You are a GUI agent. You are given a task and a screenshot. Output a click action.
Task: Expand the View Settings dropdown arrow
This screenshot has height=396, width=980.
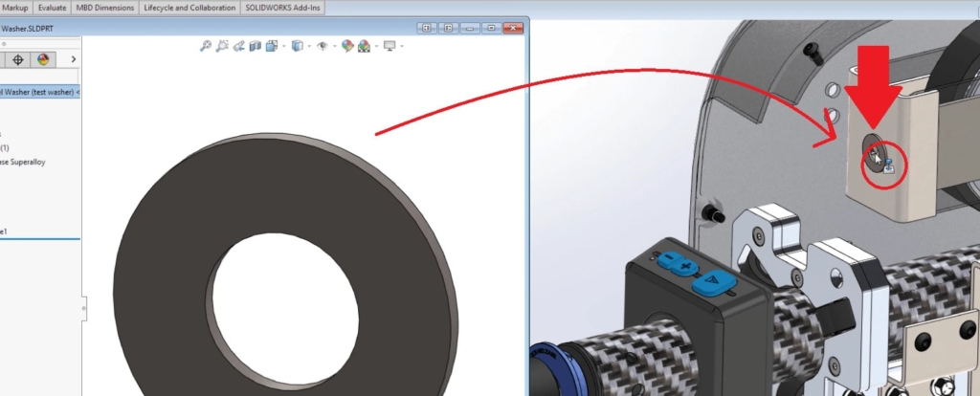[x=402, y=46]
